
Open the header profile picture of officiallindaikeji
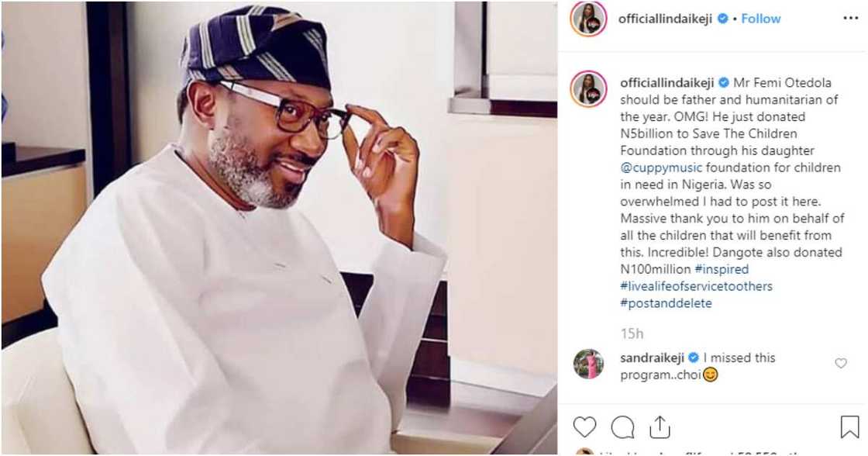588,19
